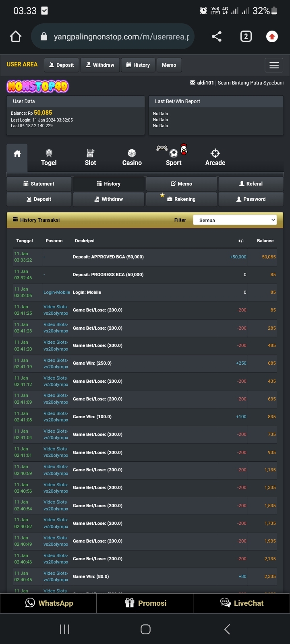
Task: Open the Arcade game category
Action: (215, 158)
